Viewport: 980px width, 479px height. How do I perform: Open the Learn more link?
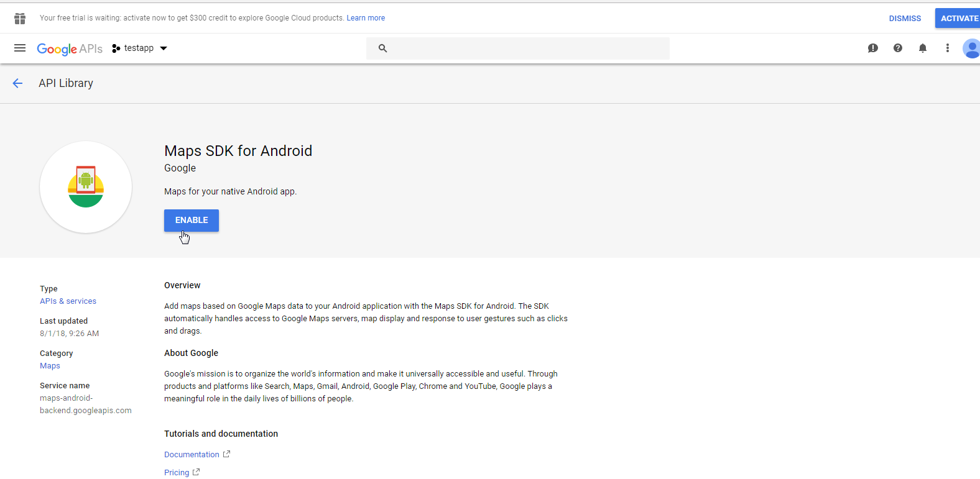[x=366, y=18]
